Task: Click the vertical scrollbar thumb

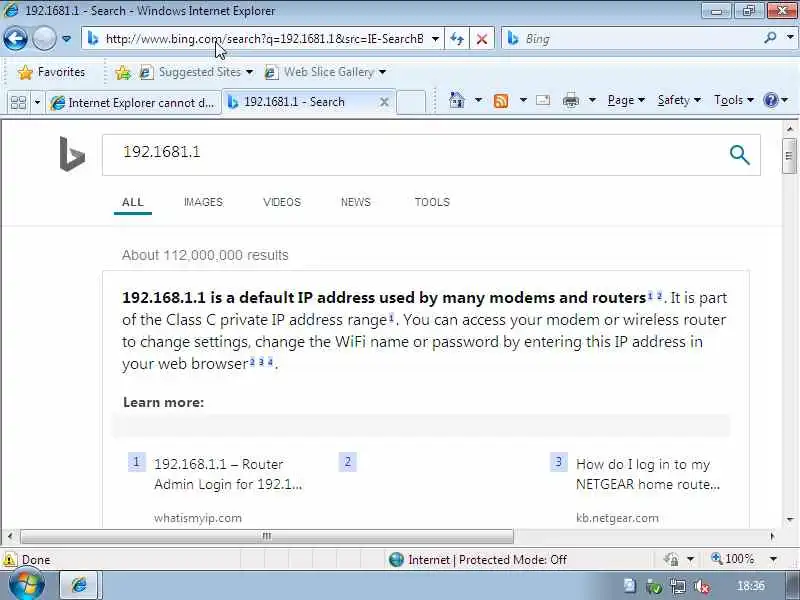Action: tap(789, 156)
